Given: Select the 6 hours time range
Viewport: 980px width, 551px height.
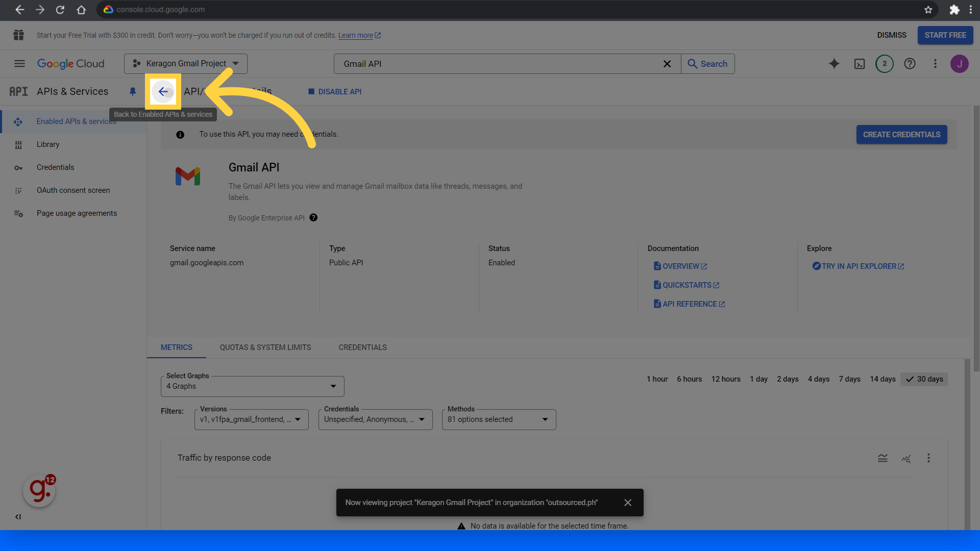Looking at the screenshot, I should [x=689, y=379].
